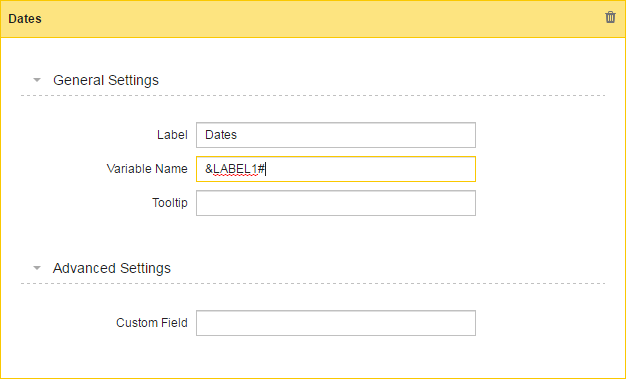Collapse the General Settings section arrow

pyautogui.click(x=37, y=80)
